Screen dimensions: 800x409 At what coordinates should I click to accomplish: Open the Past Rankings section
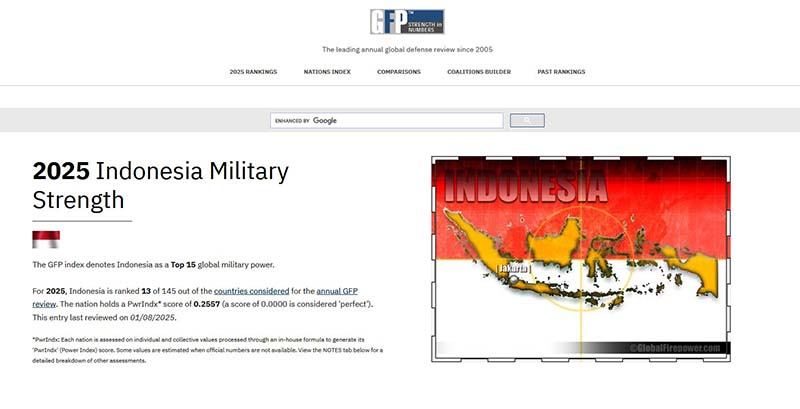(561, 72)
